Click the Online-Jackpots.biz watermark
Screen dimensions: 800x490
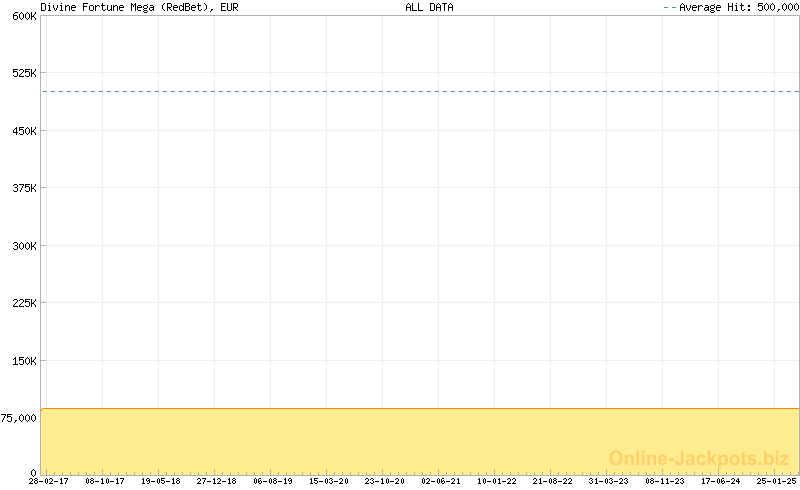[x=699, y=458]
